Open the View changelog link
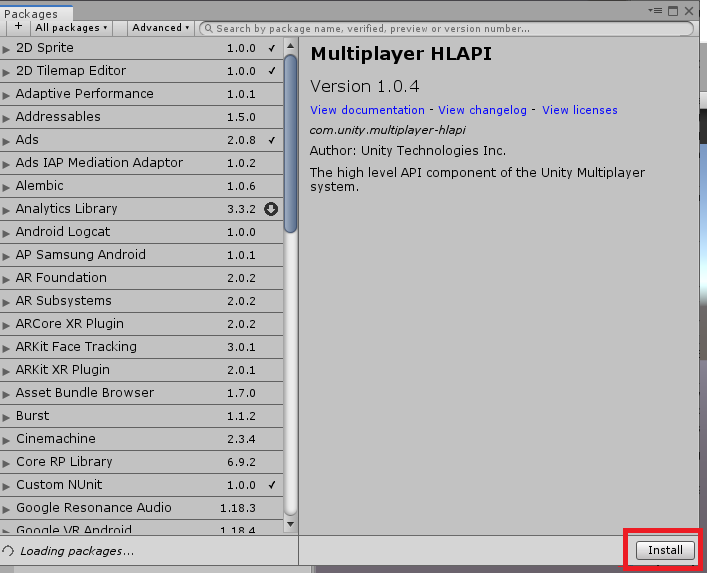 482,110
